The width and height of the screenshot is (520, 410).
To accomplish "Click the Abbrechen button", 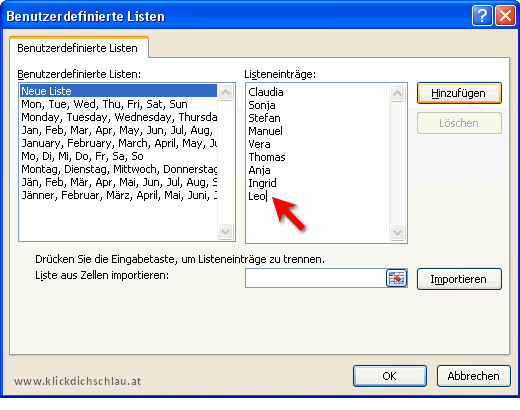I will tap(473, 376).
